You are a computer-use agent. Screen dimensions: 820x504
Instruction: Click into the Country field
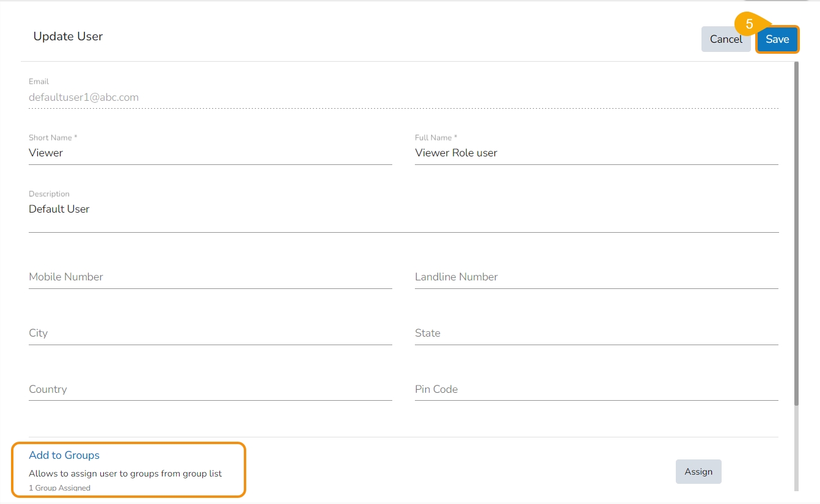(210, 390)
